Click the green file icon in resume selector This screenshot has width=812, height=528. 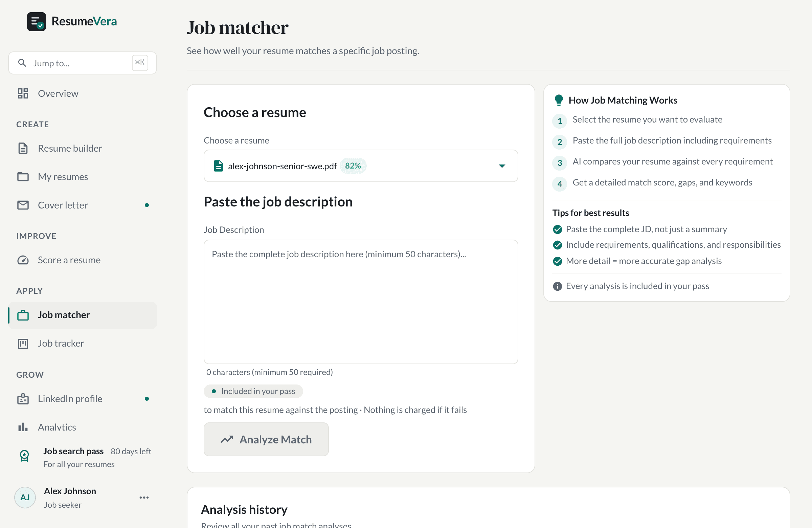click(x=218, y=166)
